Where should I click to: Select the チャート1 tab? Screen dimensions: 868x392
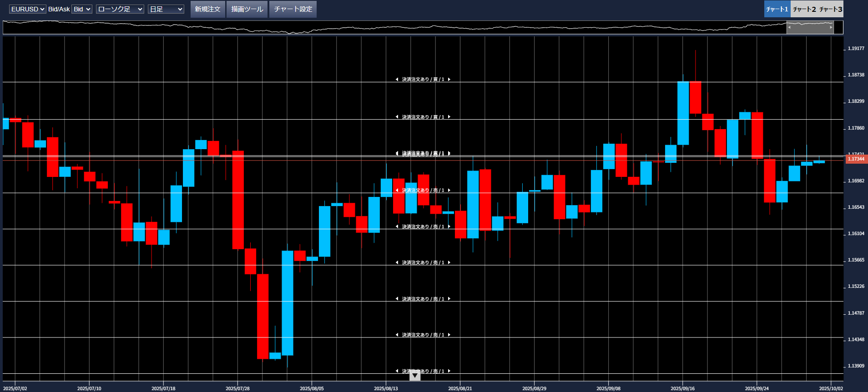(777, 9)
